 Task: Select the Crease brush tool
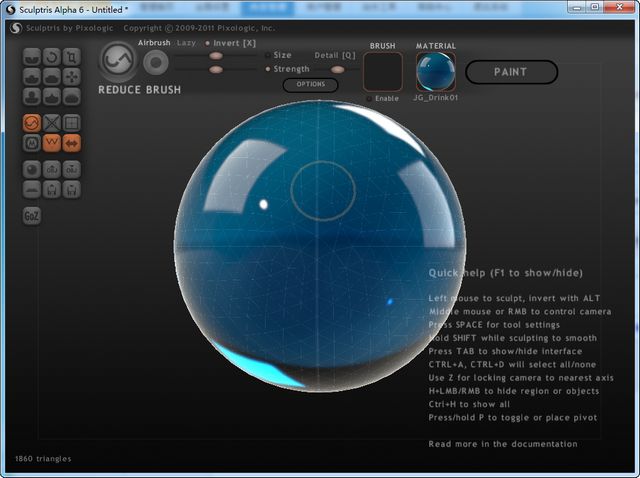32,57
